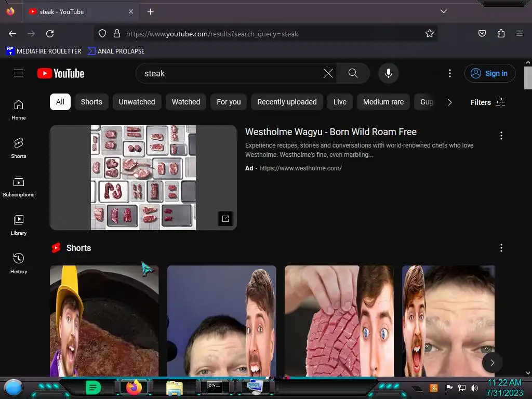Open File Explorer from taskbar
The width and height of the screenshot is (532, 399).
[x=175, y=388]
